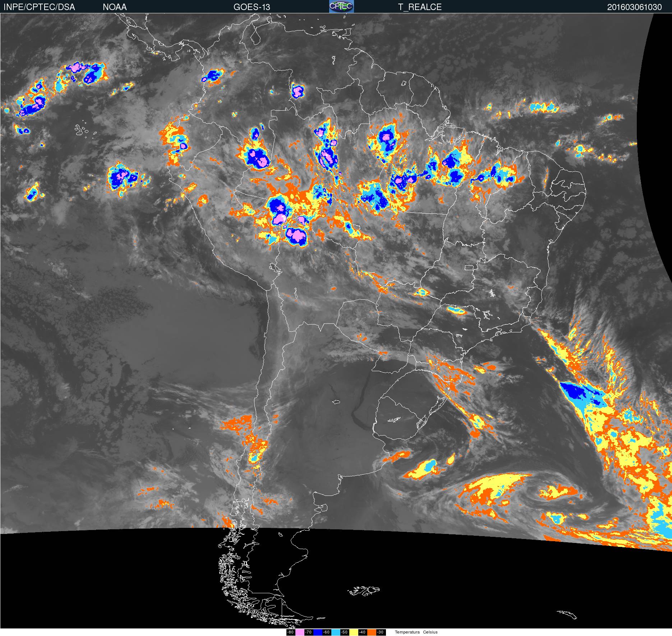Click the CPTEC logo in the header
This screenshot has height=636, width=672.
pyautogui.click(x=341, y=6)
